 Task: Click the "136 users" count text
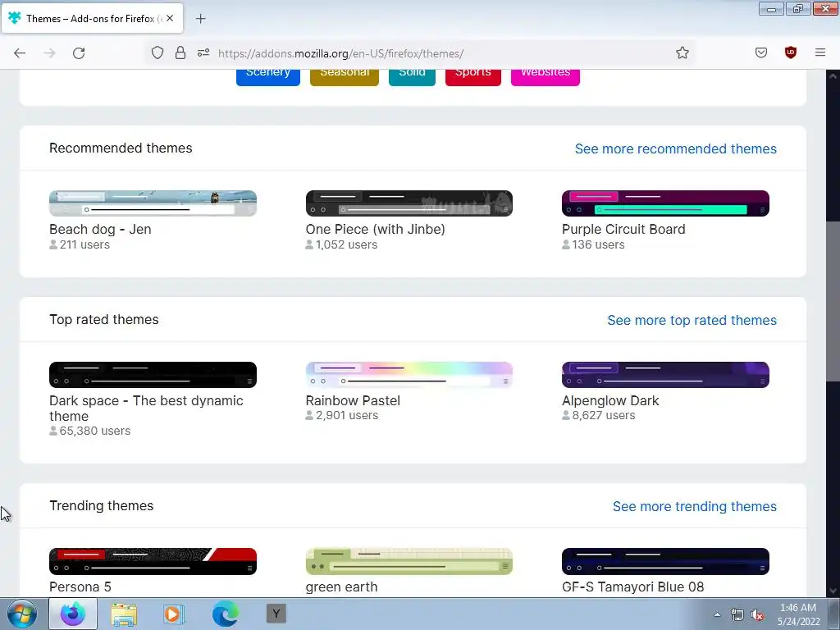598,244
